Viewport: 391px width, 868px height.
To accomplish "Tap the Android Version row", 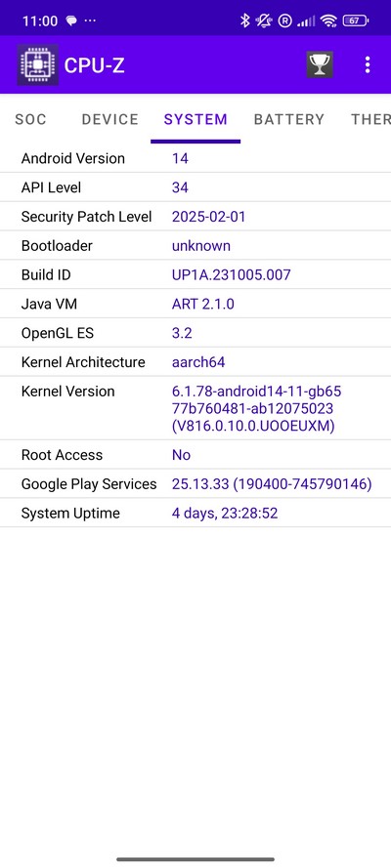I will click(195, 158).
